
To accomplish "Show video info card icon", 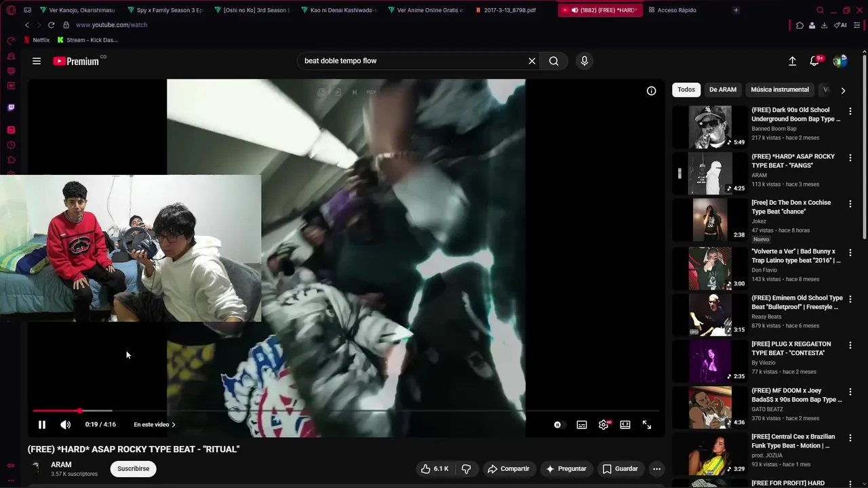I will [x=651, y=91].
